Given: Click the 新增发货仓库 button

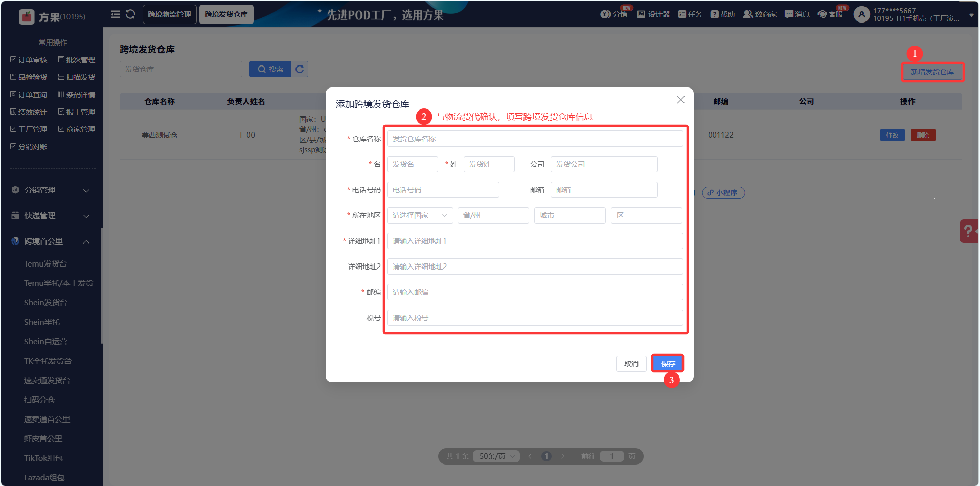Looking at the screenshot, I should coord(932,72).
